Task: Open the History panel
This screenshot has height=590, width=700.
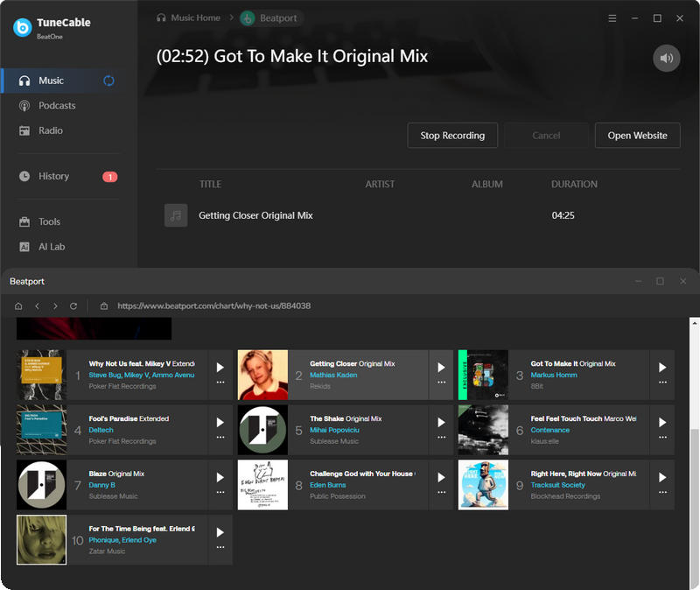Action: point(54,176)
